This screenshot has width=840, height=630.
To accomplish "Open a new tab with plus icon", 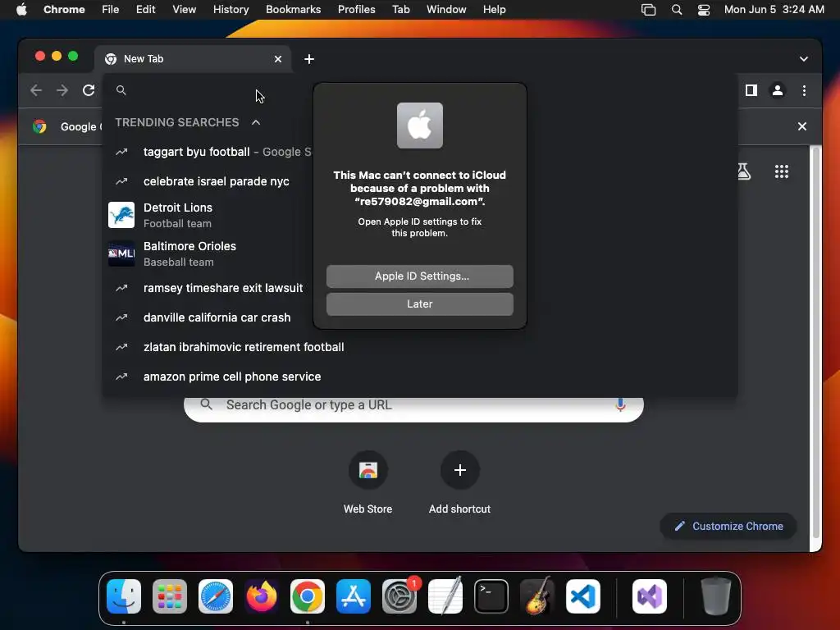I will click(x=309, y=59).
